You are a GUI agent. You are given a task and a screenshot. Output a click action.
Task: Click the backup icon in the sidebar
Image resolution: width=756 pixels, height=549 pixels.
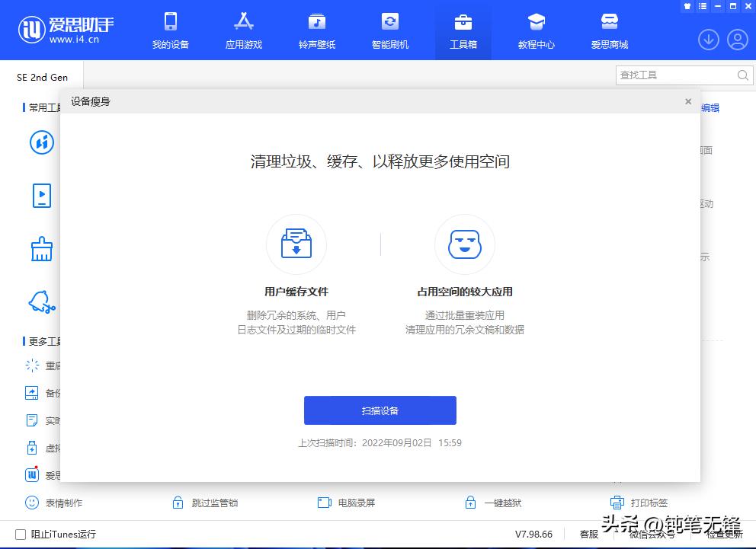click(32, 393)
